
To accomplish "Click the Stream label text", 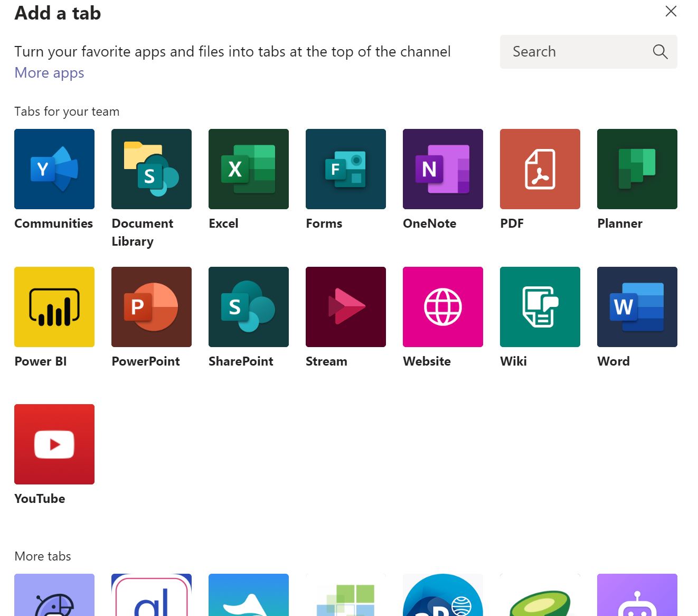I will point(326,361).
